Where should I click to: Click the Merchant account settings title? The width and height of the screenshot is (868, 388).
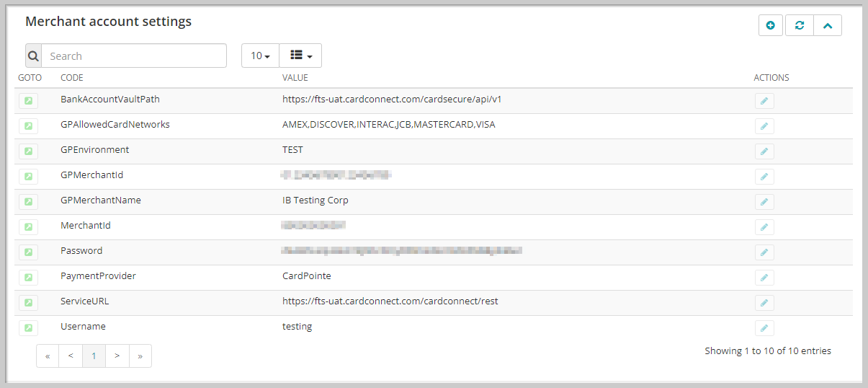click(108, 22)
